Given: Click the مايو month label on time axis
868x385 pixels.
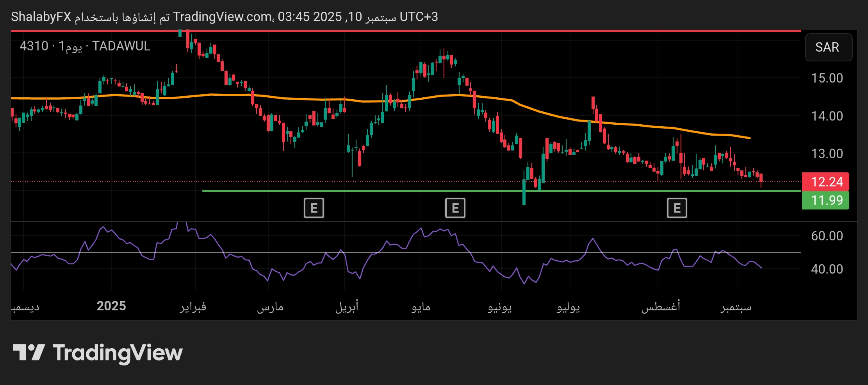Looking at the screenshot, I should [x=421, y=307].
